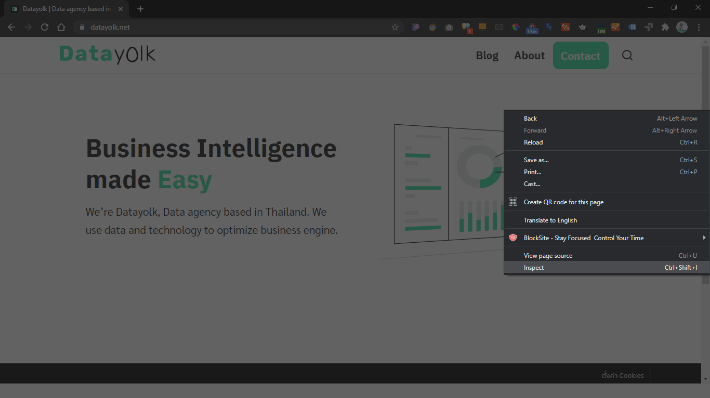This screenshot has width=710, height=398.
Task: Open the camera screenshot extension icon
Action: [449, 27]
